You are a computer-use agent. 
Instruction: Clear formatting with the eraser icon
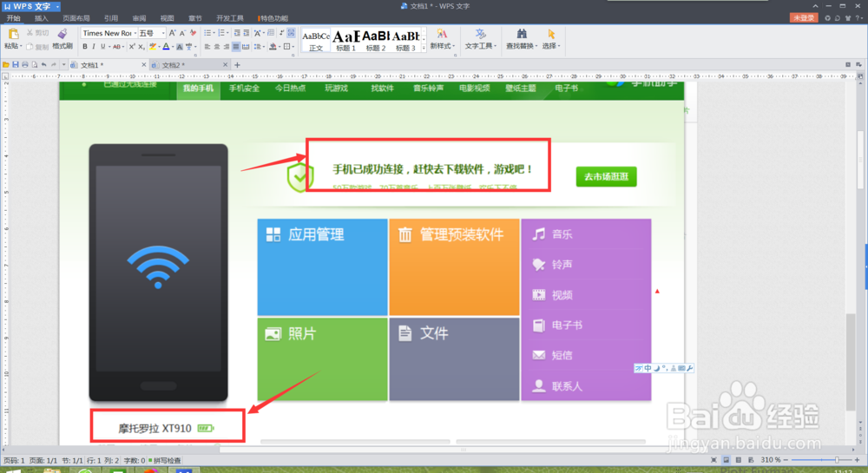click(x=193, y=33)
